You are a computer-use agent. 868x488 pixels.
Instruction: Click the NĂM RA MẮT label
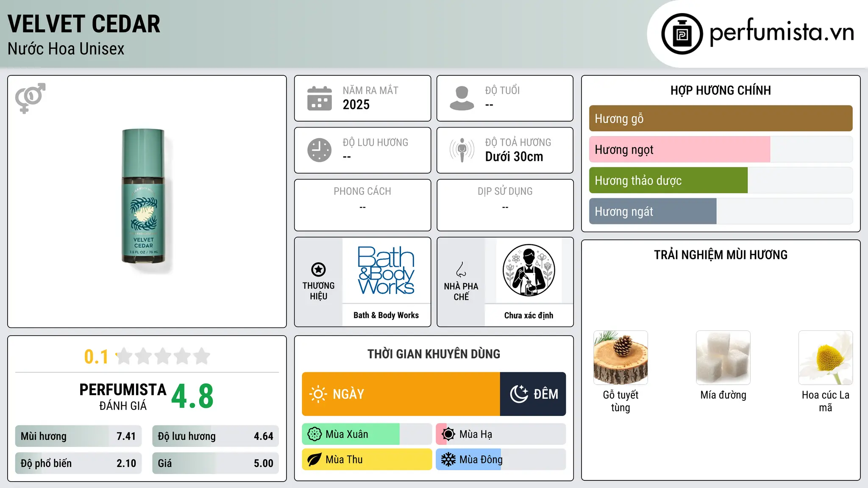[370, 90]
